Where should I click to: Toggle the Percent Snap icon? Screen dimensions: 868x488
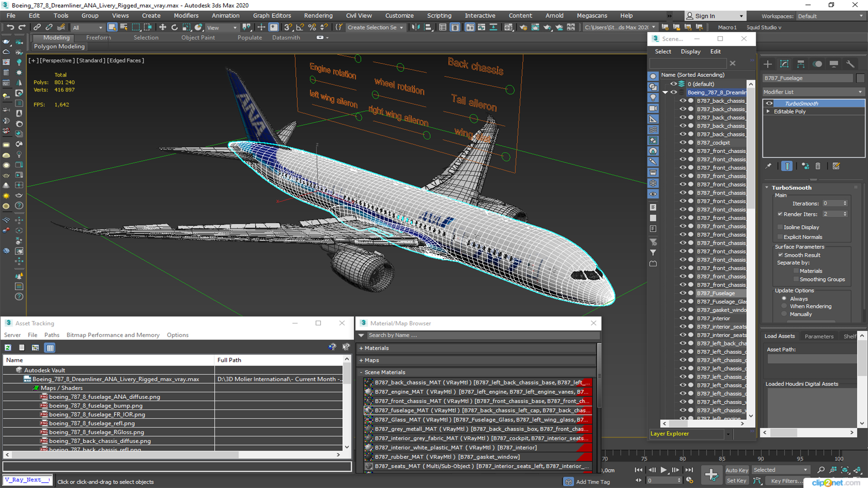pyautogui.click(x=312, y=28)
